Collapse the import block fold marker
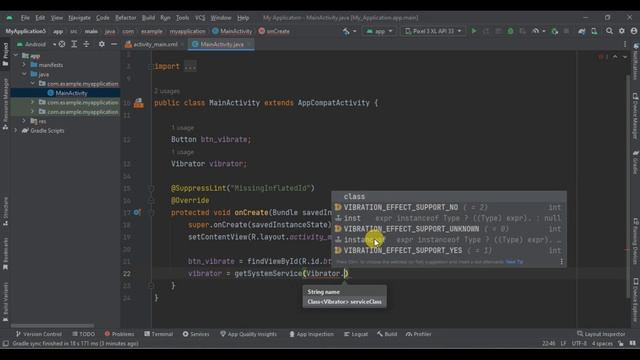 [151, 67]
